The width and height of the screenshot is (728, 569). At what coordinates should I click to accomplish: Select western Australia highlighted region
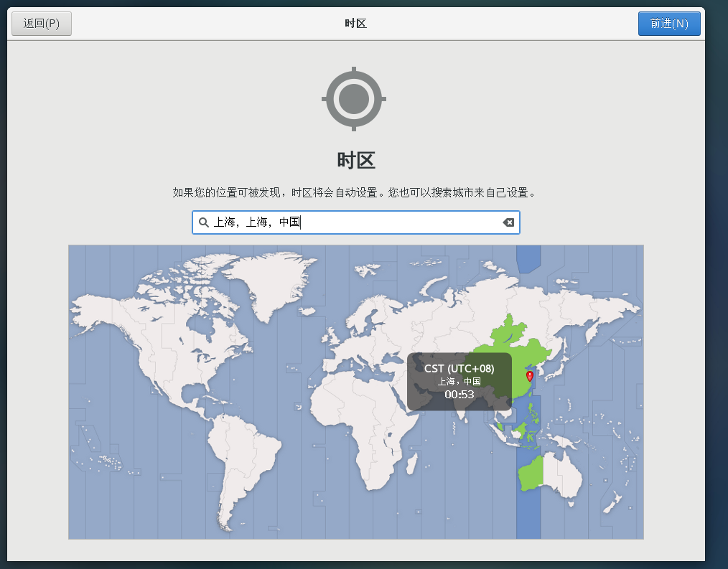coord(531,474)
